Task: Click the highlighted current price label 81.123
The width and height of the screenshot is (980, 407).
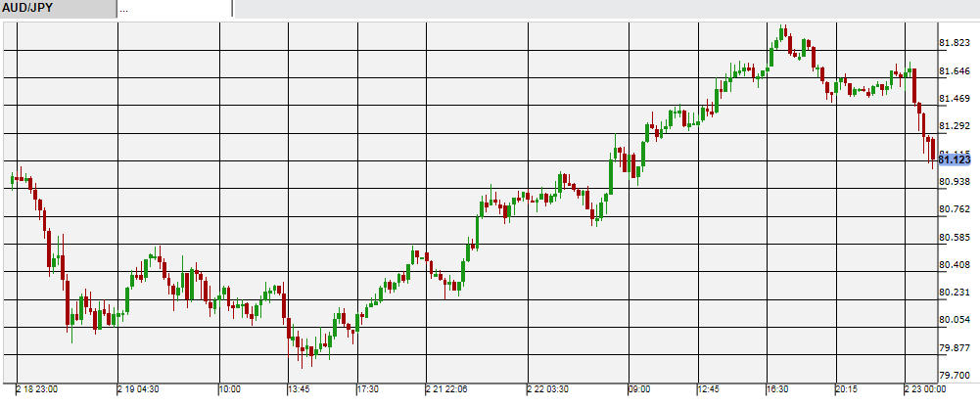Action: click(x=954, y=159)
